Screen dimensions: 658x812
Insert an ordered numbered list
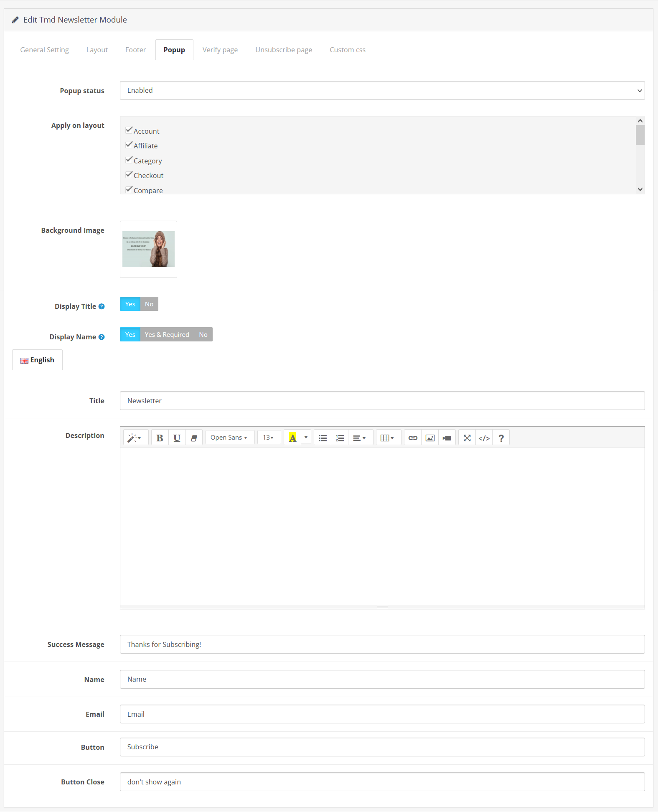pyautogui.click(x=340, y=438)
